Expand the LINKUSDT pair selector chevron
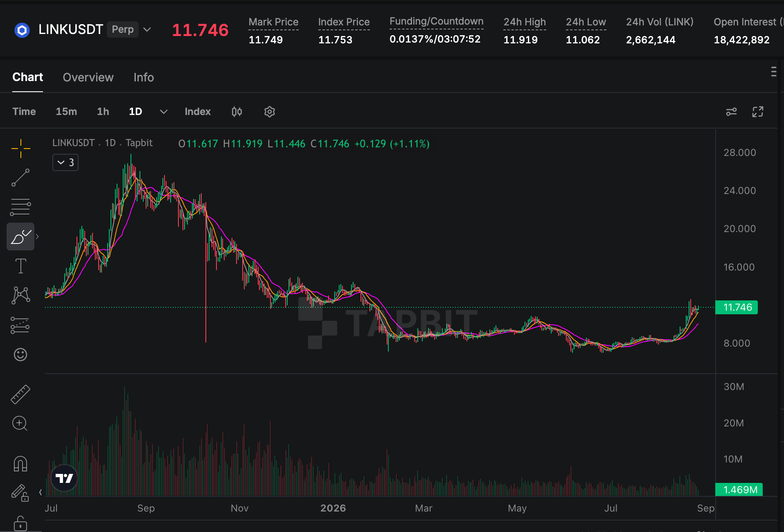The height and width of the screenshot is (532, 784). [x=147, y=29]
